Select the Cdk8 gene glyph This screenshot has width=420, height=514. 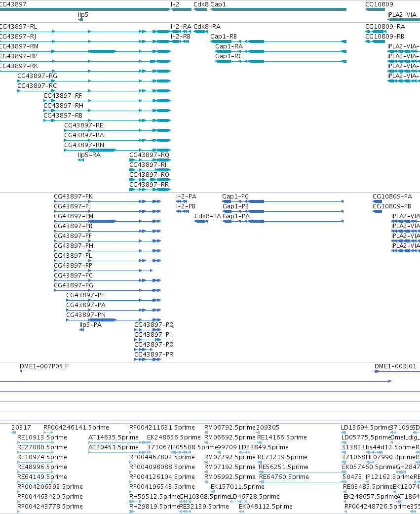click(200, 9)
